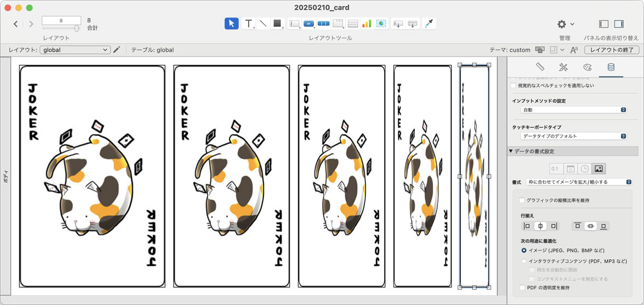
Task: Collapse the データの書式設定 section
Action: [x=511, y=151]
